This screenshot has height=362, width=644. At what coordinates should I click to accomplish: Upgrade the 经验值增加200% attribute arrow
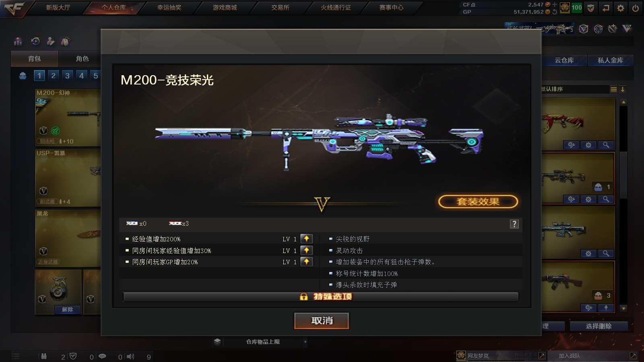(x=306, y=239)
